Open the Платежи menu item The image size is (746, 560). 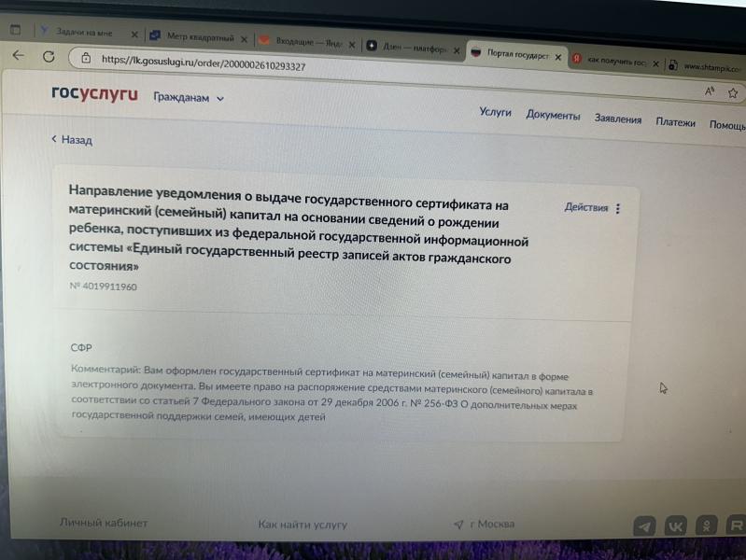click(675, 122)
